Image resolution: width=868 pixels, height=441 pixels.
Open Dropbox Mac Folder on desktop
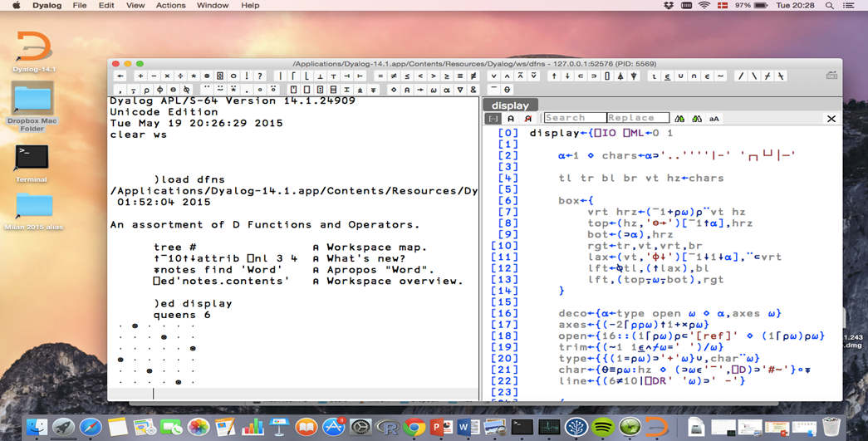tap(32, 106)
